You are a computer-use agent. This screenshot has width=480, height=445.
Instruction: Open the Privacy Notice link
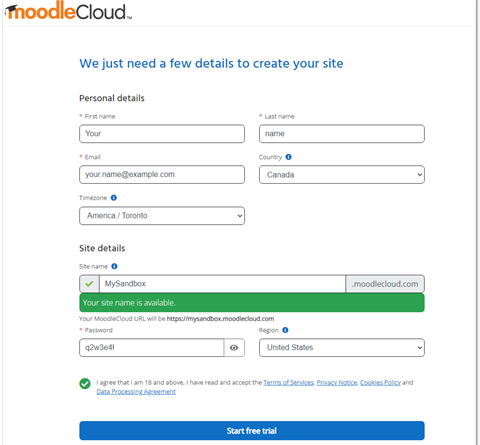point(337,382)
